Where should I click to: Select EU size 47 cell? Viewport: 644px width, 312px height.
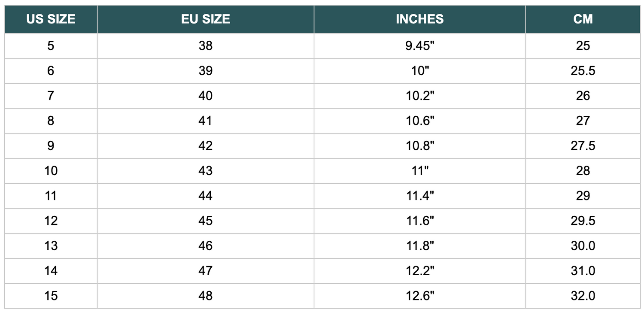[206, 270]
